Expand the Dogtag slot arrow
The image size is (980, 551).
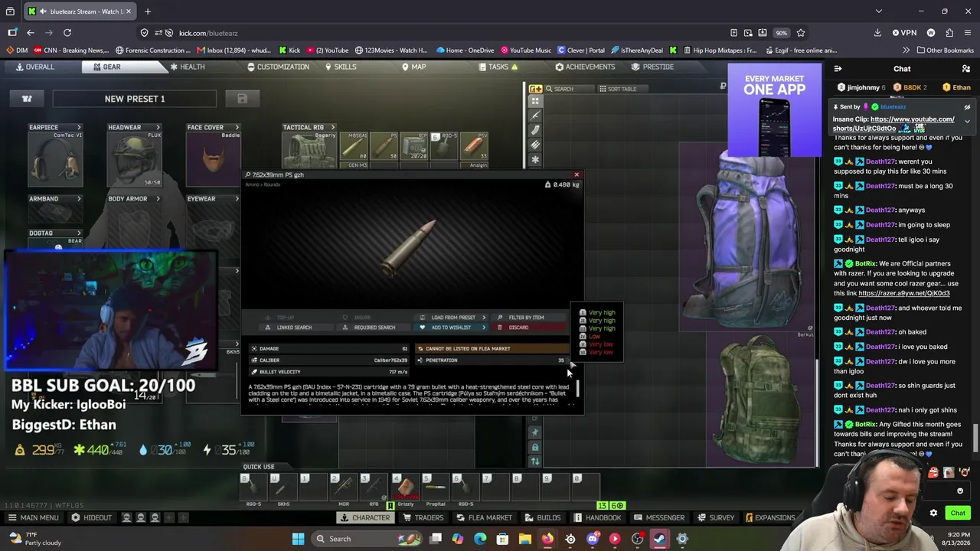[x=78, y=233]
